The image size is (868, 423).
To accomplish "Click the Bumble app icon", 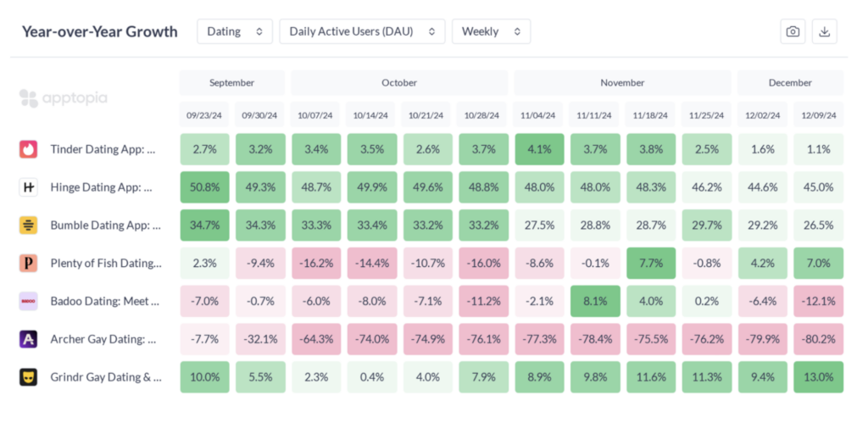I will [x=29, y=225].
